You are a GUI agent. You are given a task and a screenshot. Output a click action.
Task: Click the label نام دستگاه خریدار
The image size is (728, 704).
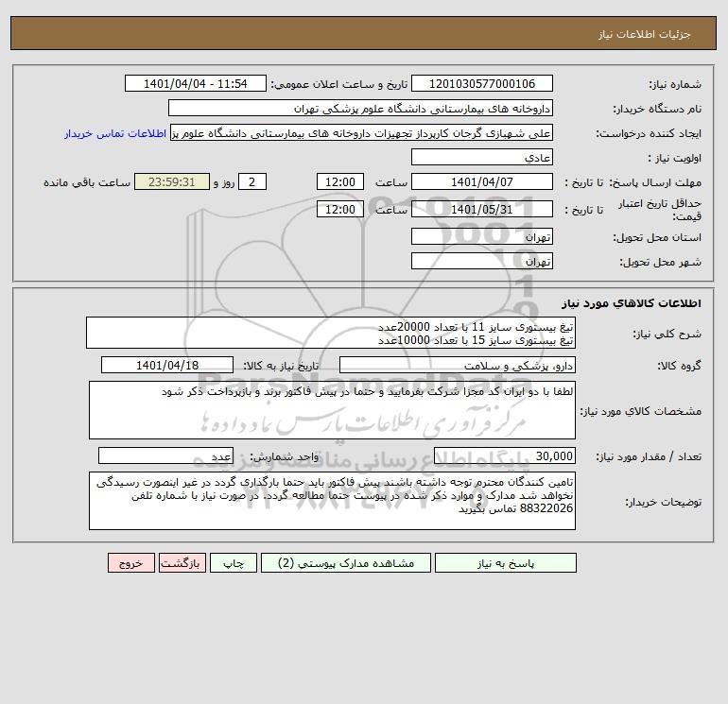pyautogui.click(x=657, y=109)
